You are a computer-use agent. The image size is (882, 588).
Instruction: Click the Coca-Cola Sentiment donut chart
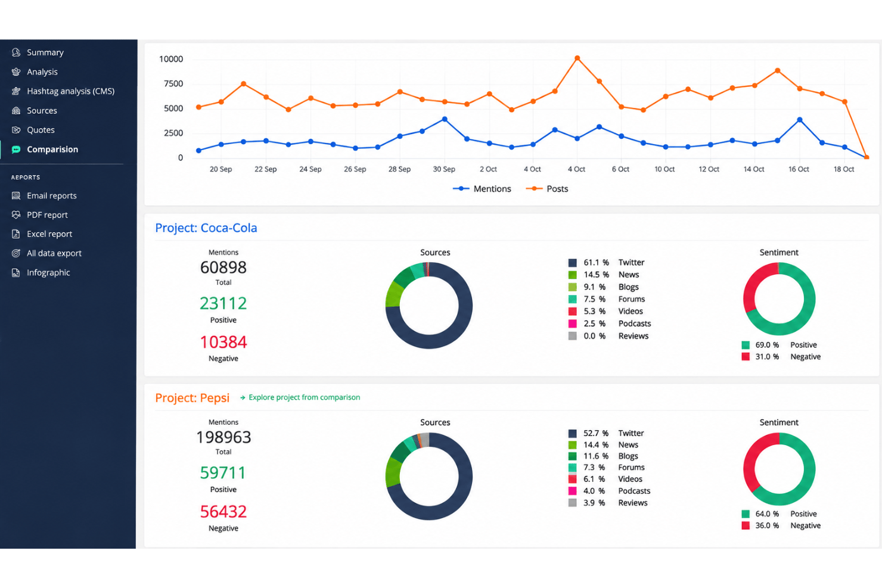click(x=779, y=299)
